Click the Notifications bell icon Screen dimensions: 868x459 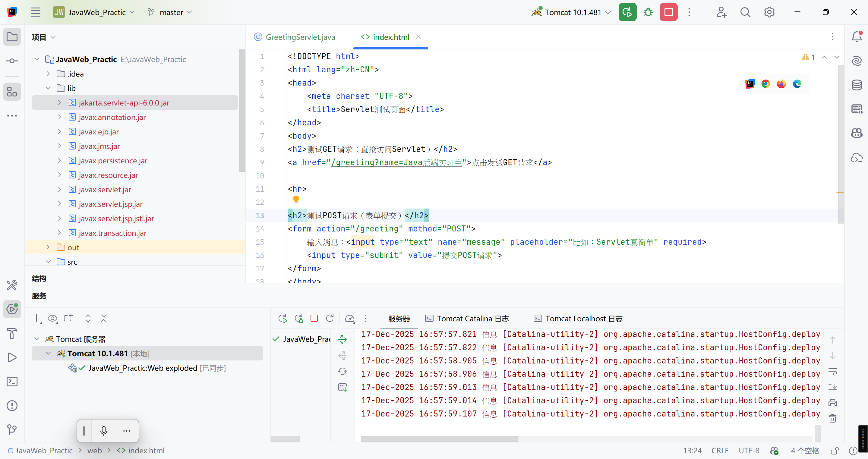tap(857, 37)
